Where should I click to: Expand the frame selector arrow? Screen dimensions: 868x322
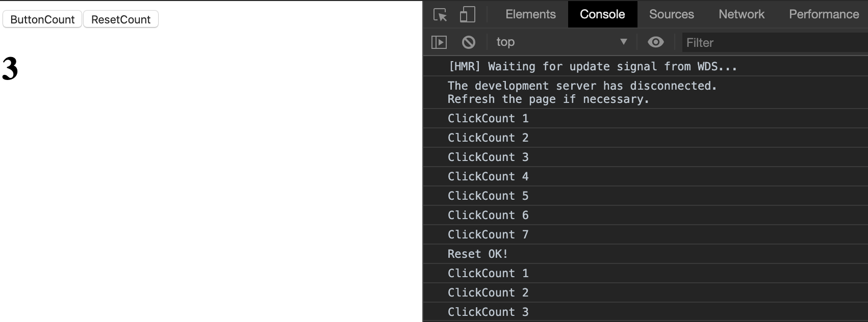tap(623, 42)
